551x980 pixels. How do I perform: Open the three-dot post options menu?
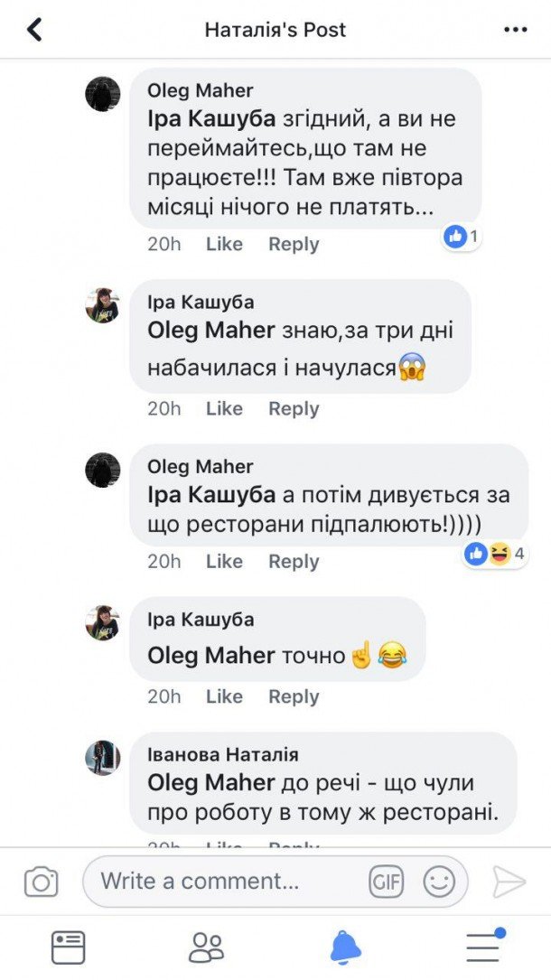tap(515, 30)
